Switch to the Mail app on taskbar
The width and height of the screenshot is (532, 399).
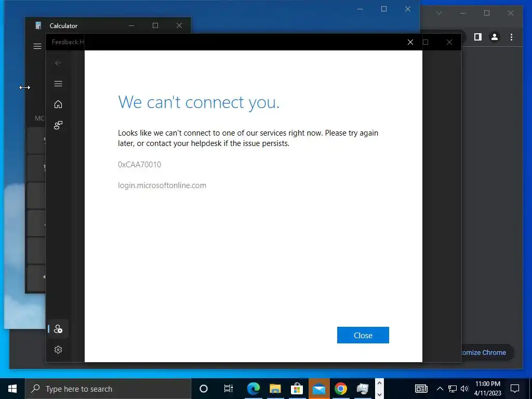tap(319, 389)
